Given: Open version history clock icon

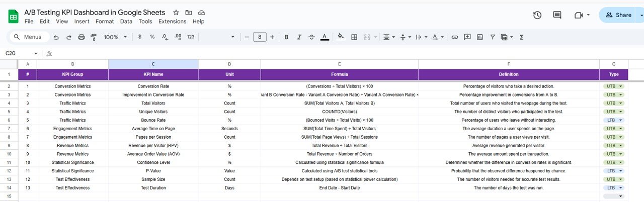Looking at the screenshot, I should pyautogui.click(x=537, y=15).
